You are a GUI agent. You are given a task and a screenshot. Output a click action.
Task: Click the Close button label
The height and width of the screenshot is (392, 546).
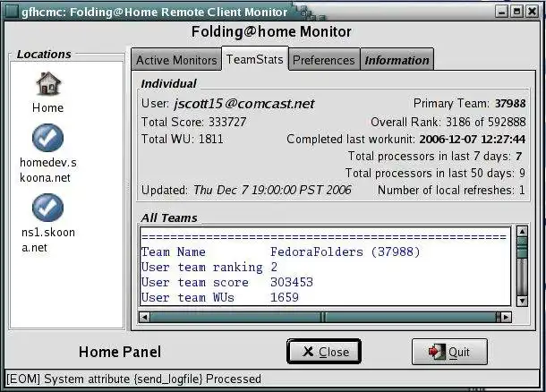tap(334, 352)
